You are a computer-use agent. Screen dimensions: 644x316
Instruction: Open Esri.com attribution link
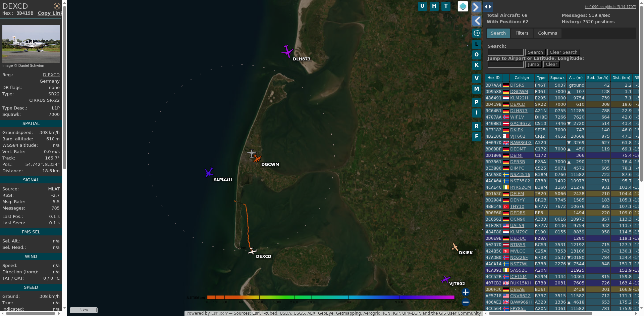(x=220, y=313)
